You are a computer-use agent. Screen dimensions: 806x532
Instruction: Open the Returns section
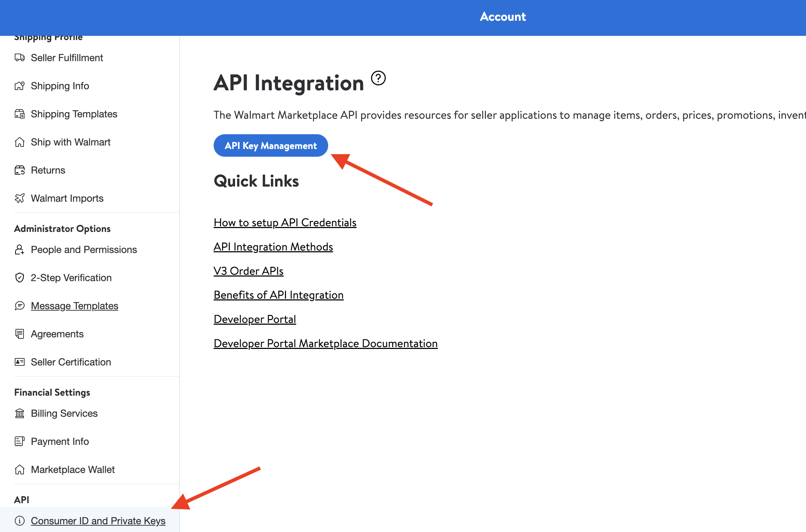pyautogui.click(x=48, y=170)
